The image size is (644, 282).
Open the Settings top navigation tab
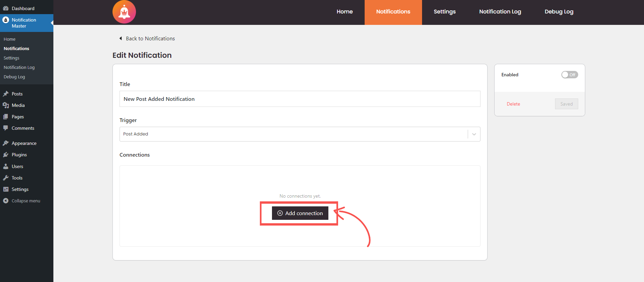445,12
